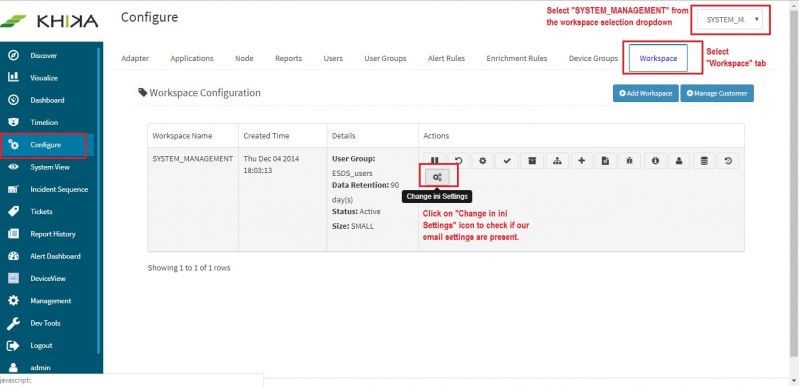Click the pause icon in Actions
This screenshot has height=386, width=799.
point(434,161)
